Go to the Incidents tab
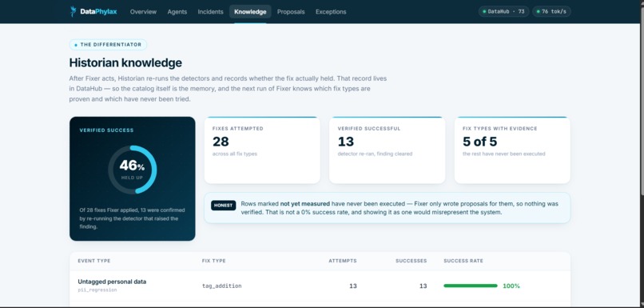The image size is (644, 308). tap(210, 11)
